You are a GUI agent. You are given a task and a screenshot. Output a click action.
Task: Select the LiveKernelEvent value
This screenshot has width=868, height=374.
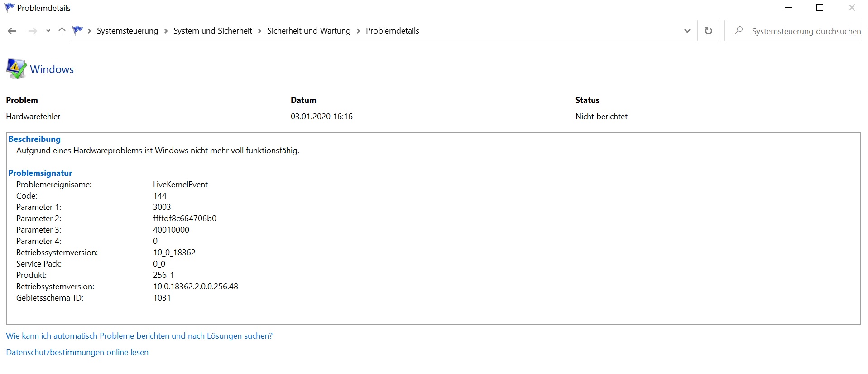tap(180, 185)
